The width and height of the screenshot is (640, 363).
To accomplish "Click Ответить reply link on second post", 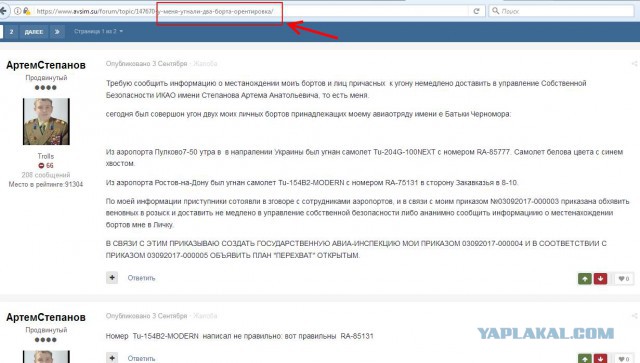I will [141, 359].
